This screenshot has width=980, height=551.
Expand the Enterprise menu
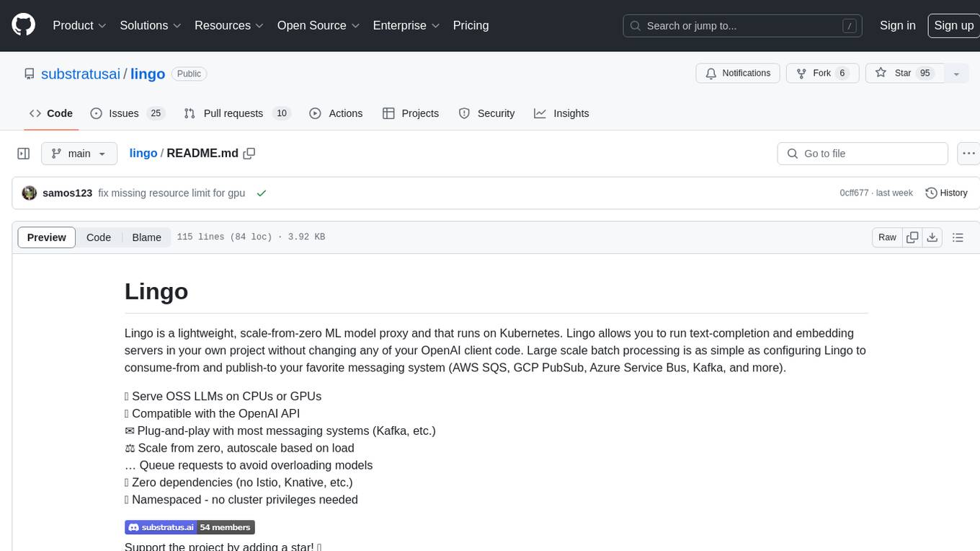406,25
